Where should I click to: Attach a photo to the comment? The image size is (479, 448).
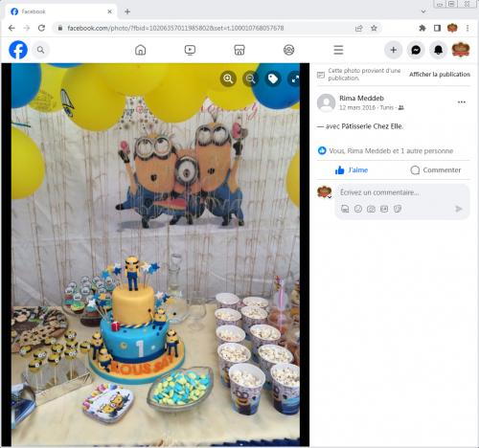(371, 209)
